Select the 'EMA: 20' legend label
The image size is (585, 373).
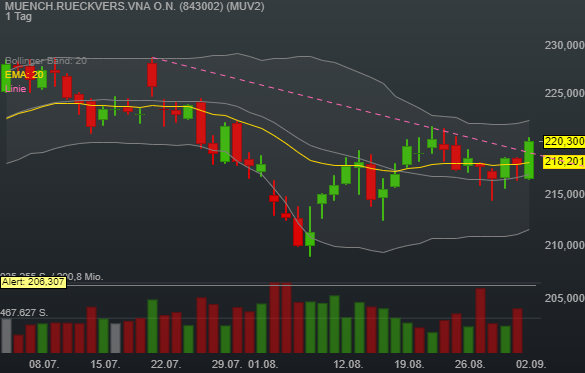tap(24, 75)
